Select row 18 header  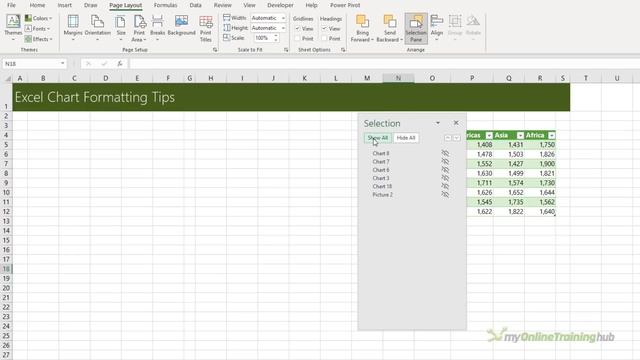6,269
